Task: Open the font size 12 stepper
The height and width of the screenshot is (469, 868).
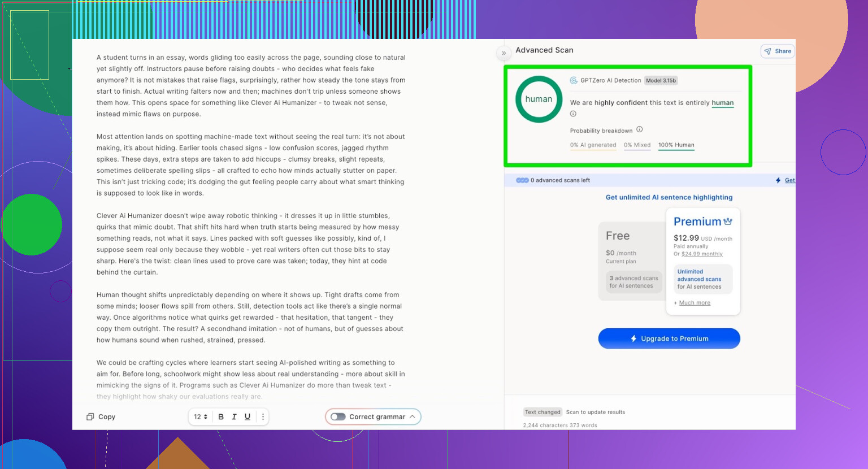Action: point(201,417)
